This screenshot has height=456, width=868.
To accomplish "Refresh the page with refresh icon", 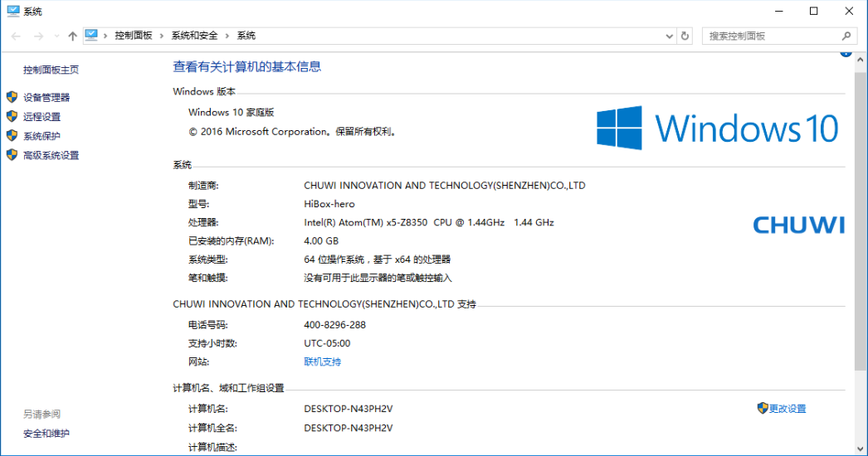I will (x=685, y=36).
